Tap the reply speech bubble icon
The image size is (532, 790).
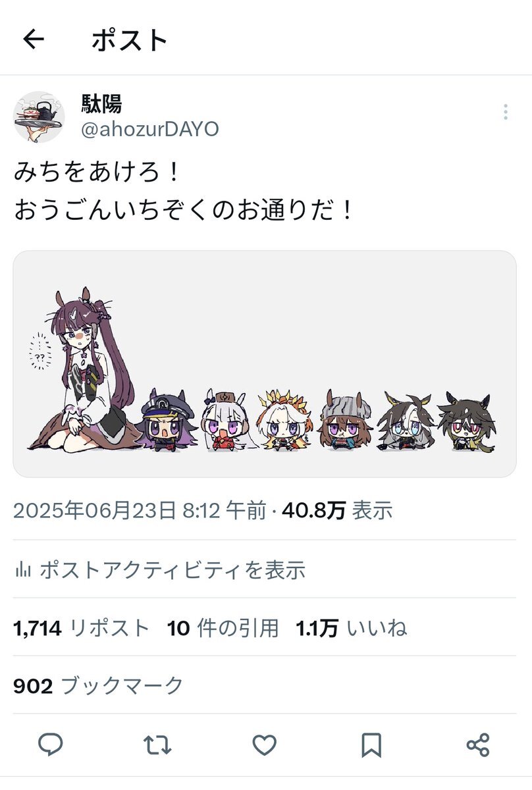point(50,745)
